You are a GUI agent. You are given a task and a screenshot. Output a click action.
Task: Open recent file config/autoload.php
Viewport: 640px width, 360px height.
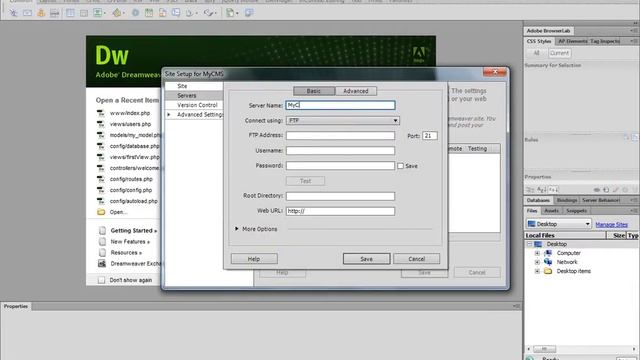133,201
